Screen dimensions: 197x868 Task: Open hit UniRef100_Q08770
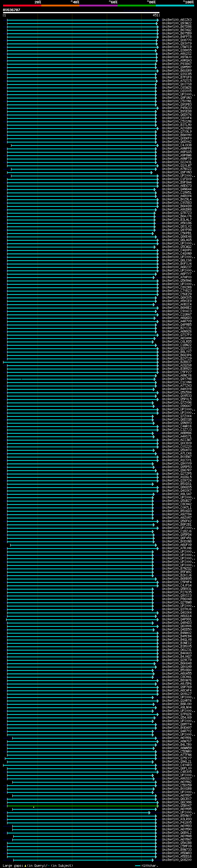pos(177,40)
